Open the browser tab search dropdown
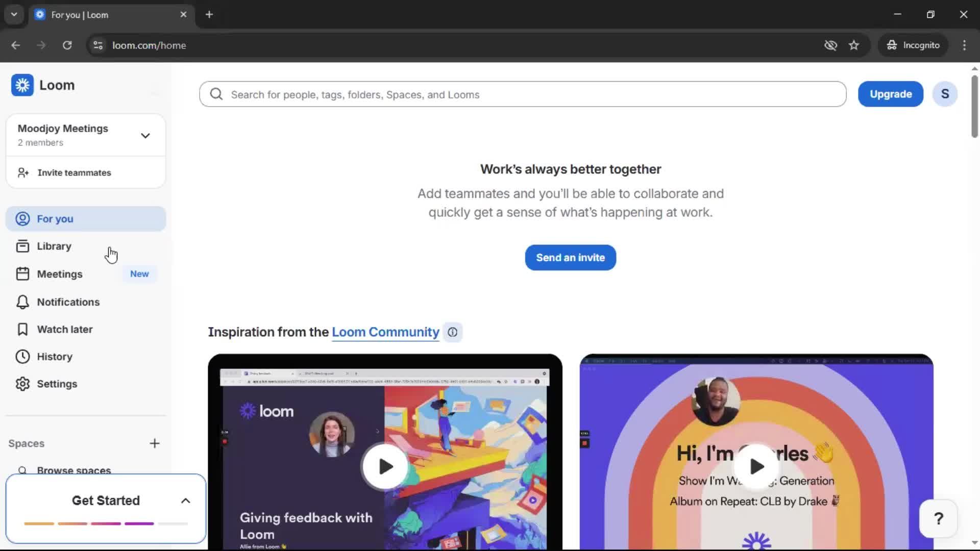The image size is (980, 551). 14,14
